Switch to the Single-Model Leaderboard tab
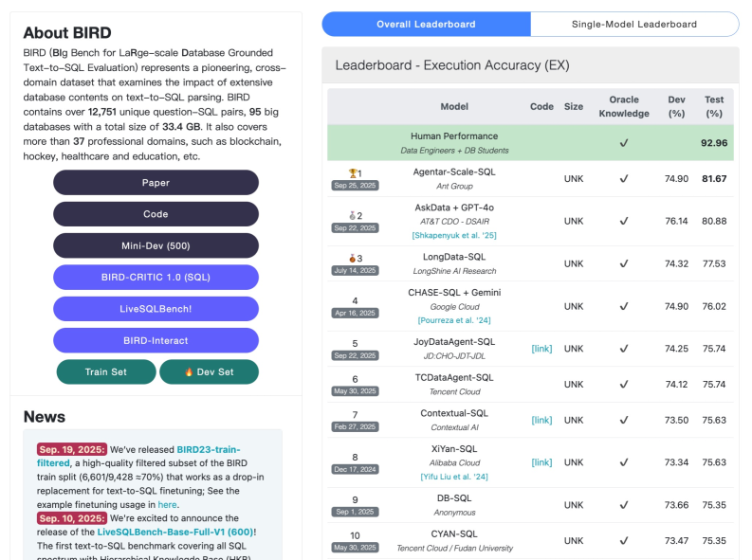This screenshot has width=752, height=560. pyautogui.click(x=633, y=25)
